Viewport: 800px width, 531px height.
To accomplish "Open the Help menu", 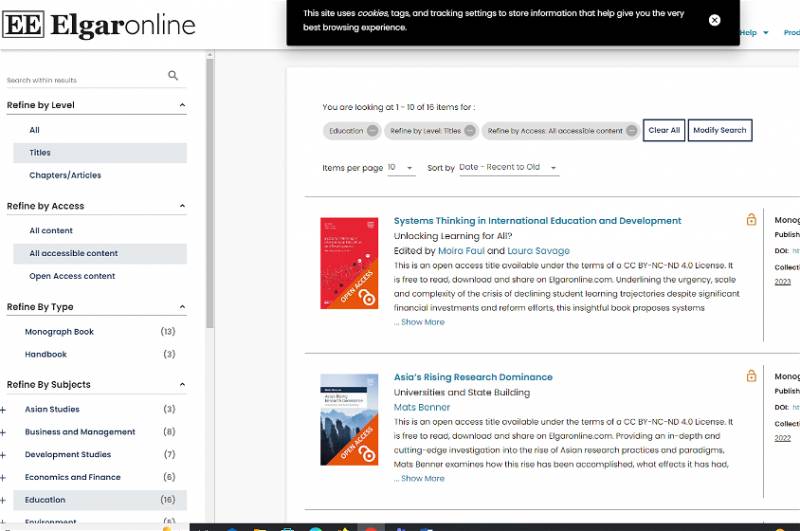I will (x=752, y=32).
